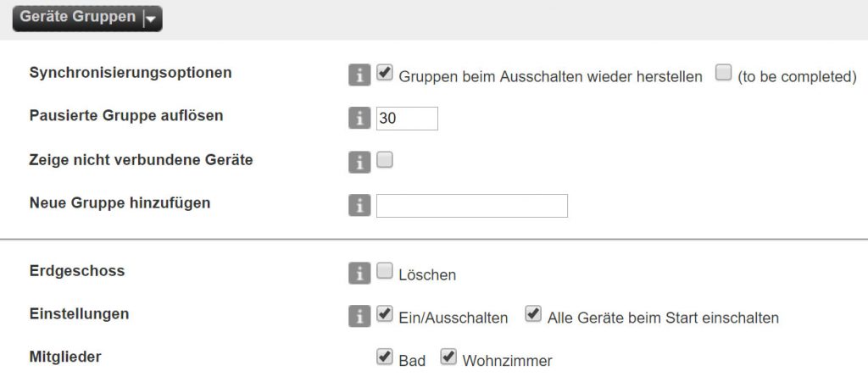Open info icon for Synchronisierungsoptionen

[359, 75]
